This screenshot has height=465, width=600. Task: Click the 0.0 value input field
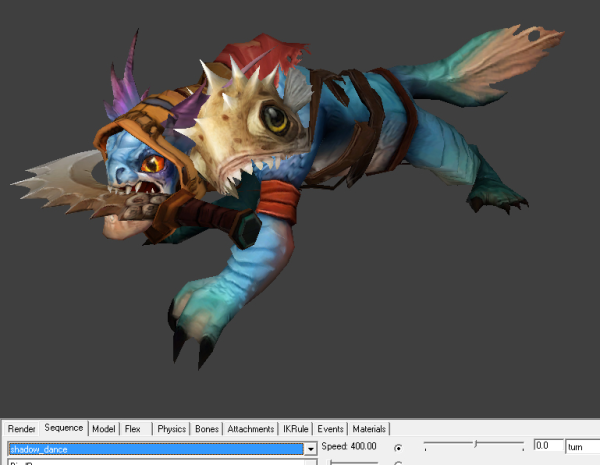point(548,446)
